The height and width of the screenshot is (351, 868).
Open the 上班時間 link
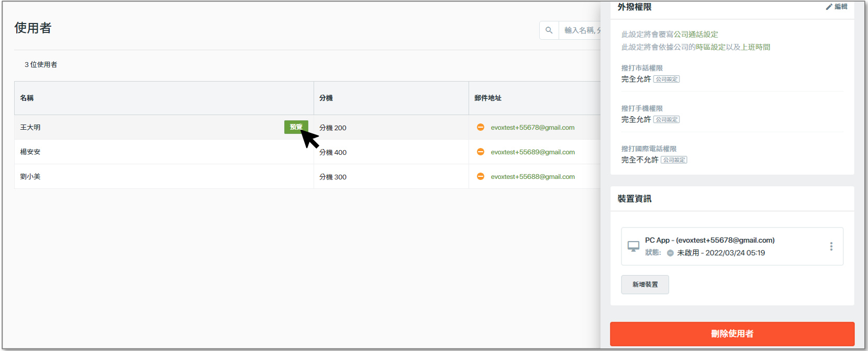755,47
